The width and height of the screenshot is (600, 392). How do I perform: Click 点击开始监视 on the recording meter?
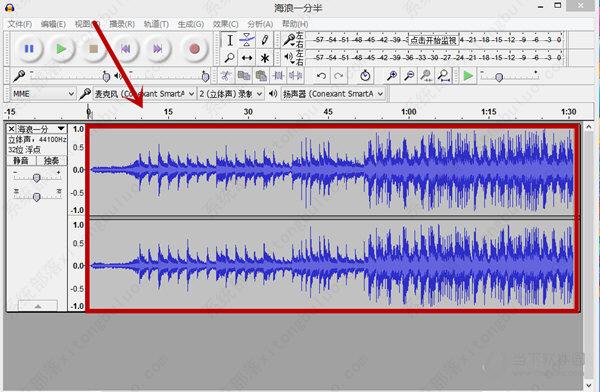click(x=433, y=40)
